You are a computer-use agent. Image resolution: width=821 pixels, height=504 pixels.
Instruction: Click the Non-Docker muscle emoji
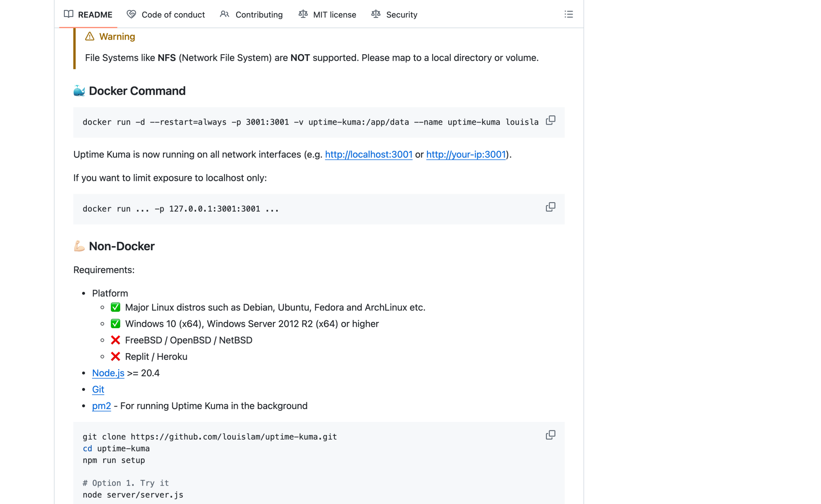coord(79,246)
